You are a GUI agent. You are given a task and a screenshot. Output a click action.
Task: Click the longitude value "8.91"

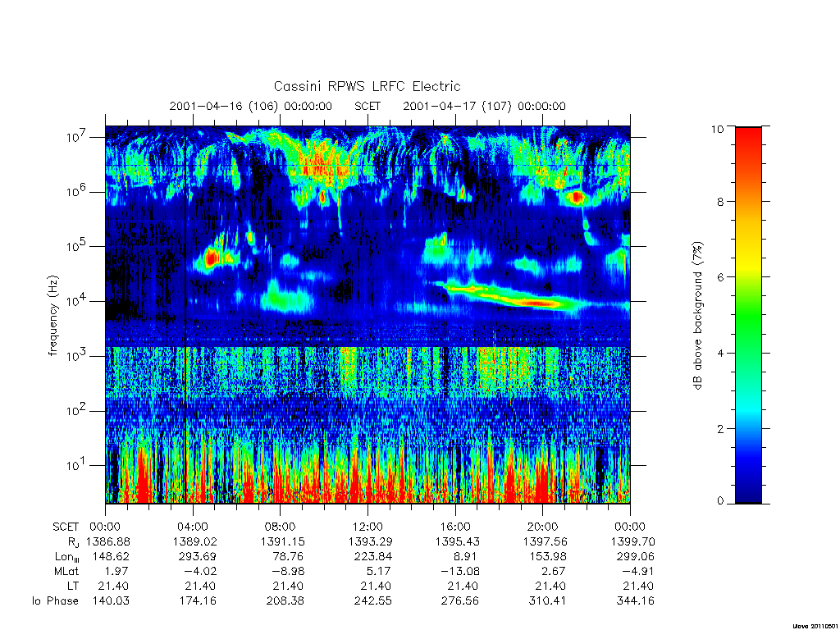coord(464,557)
